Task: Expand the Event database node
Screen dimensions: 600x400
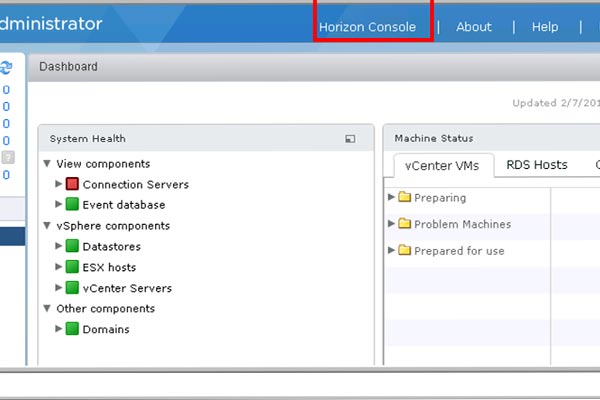Action: coord(59,204)
